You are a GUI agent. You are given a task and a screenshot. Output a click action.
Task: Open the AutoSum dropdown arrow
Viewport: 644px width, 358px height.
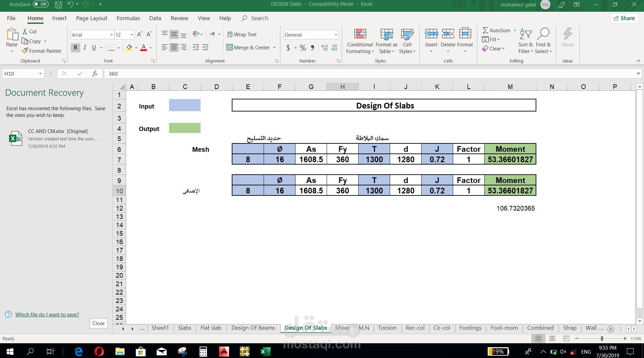pos(515,30)
